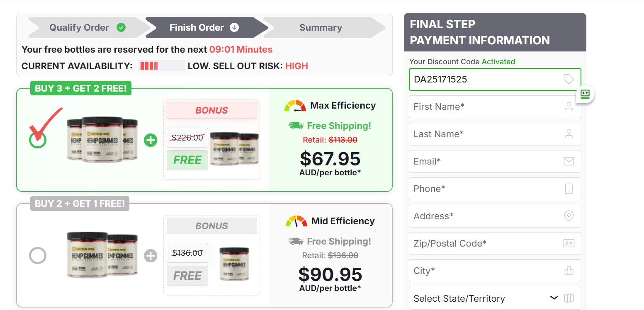Select the Buy 2 + Get 1 Free radio button
The width and height of the screenshot is (644, 310).
coord(38,255)
